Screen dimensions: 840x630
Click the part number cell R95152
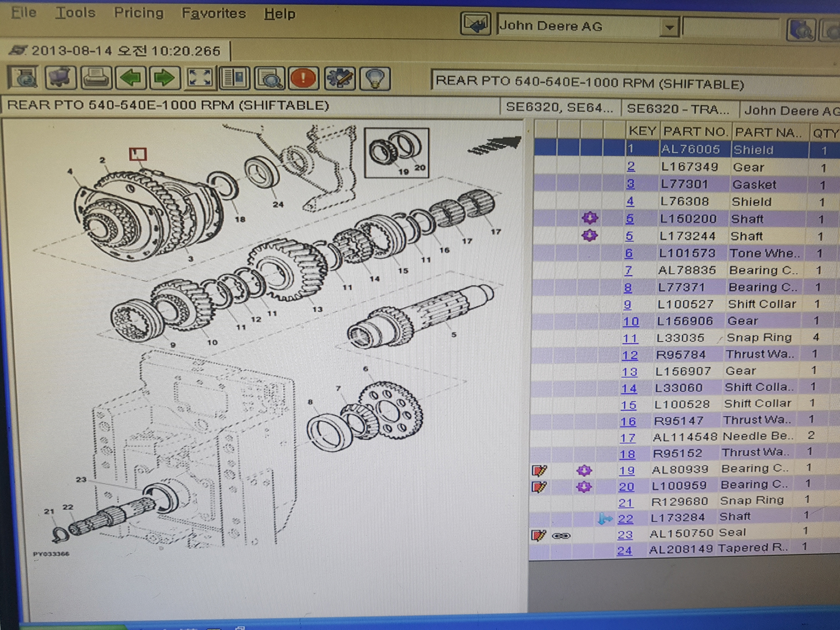tap(677, 453)
